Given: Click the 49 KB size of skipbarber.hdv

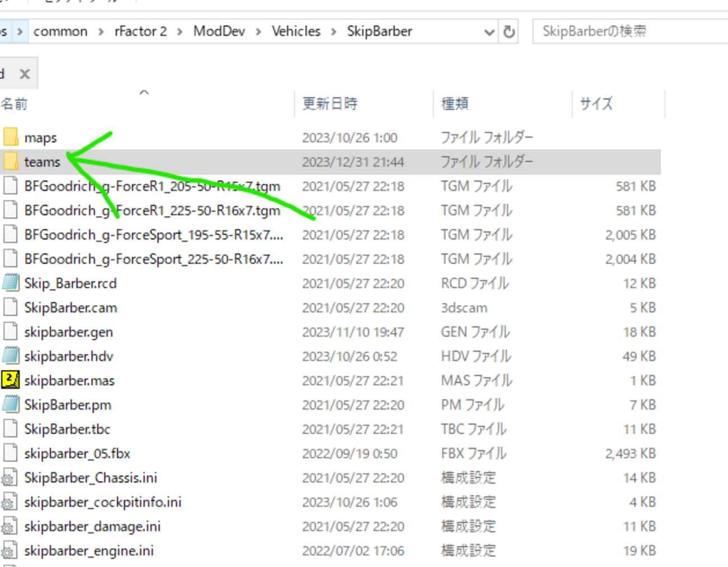Looking at the screenshot, I should [639, 356].
